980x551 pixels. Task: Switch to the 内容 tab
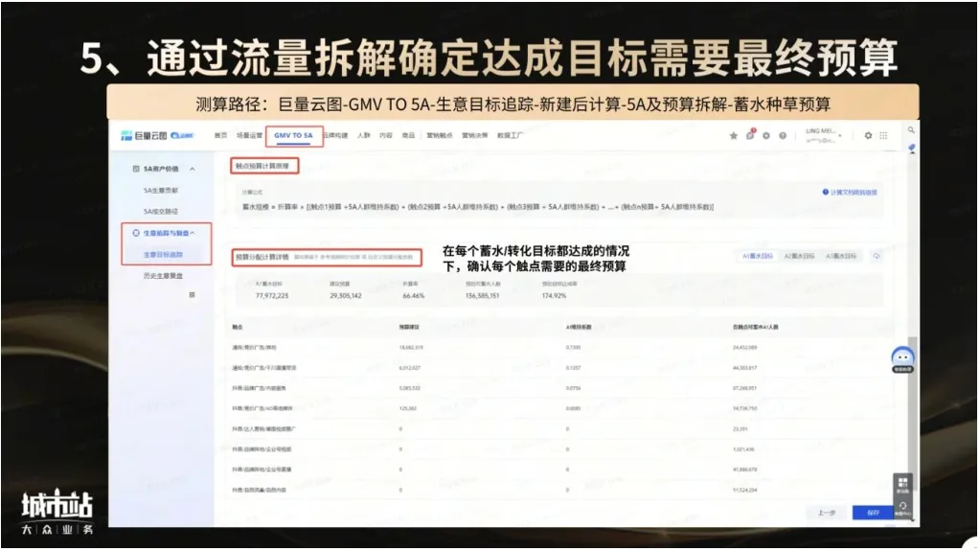pos(386,136)
